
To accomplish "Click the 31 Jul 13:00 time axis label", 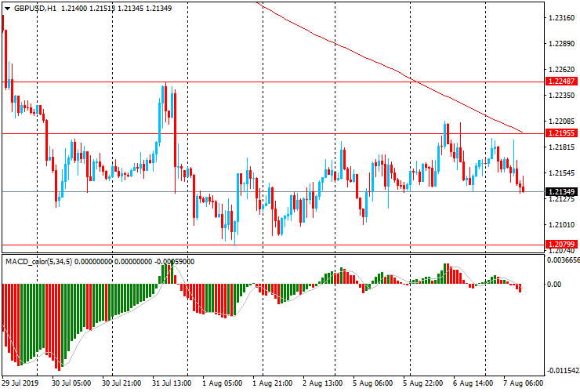I will point(172,383).
